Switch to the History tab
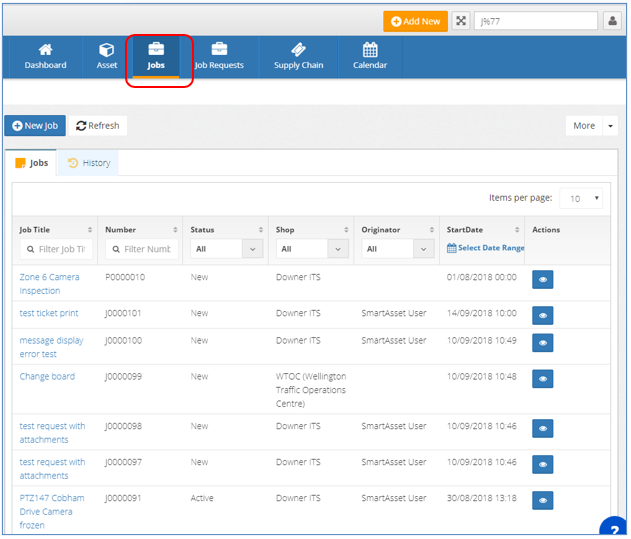Image resolution: width=631 pixels, height=539 pixels. pyautogui.click(x=88, y=163)
